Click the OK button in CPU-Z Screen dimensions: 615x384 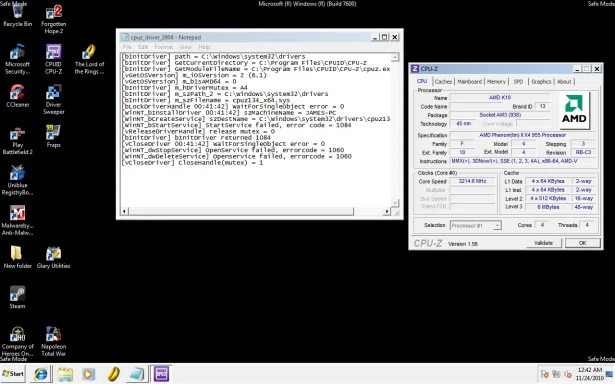coord(582,243)
